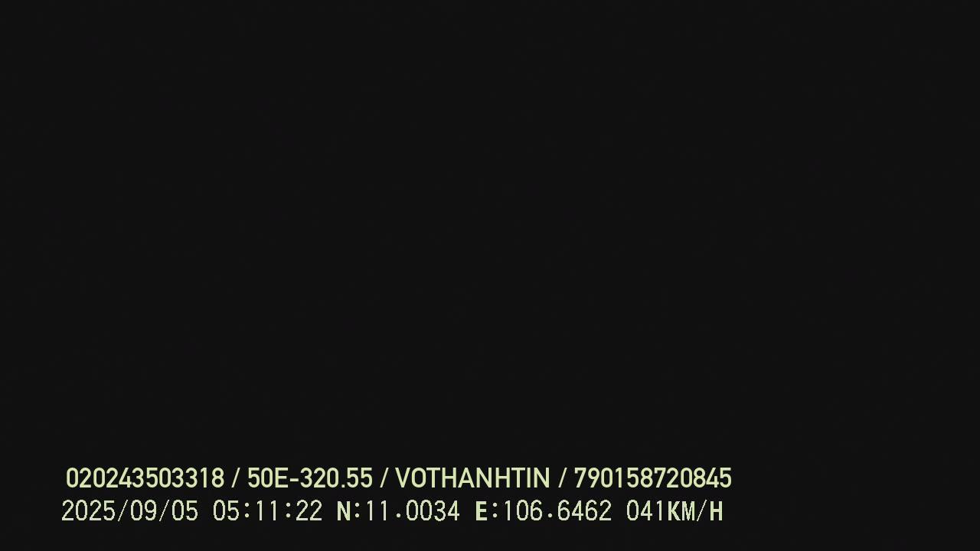Click the year 2025 in the date
980x551 pixels.
(88, 511)
